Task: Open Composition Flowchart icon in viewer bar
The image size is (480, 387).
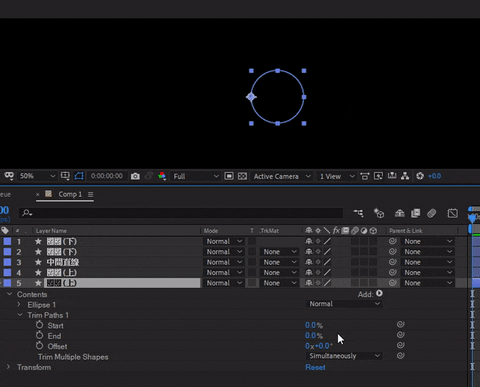Action: pyautogui.click(x=405, y=176)
